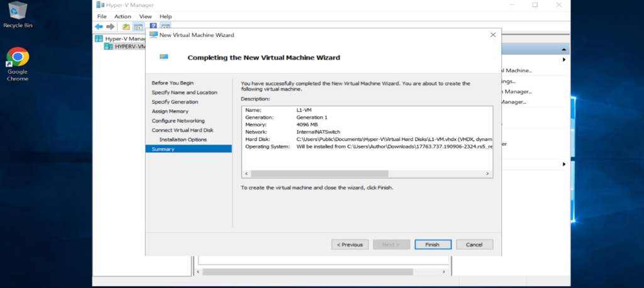Click the description horizontal scrollbar thumb
This screenshot has width=644, height=288.
pos(319,174)
